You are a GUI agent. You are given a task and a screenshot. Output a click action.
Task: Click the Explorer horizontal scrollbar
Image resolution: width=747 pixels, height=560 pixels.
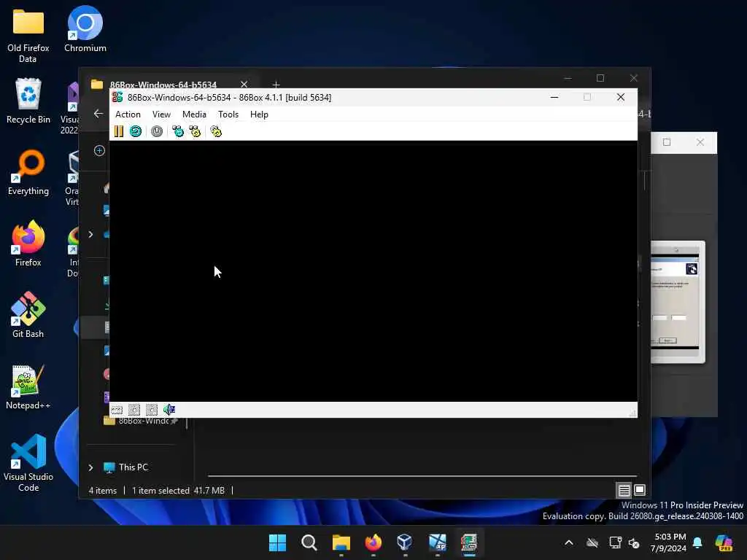point(422,475)
